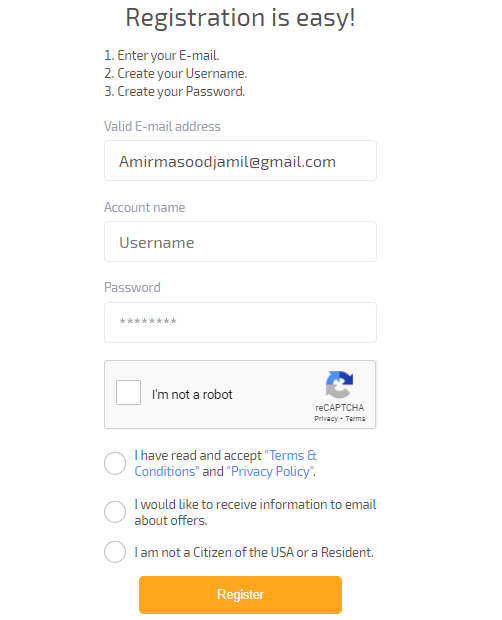
Task: Select the not a USA Citizen radio button
Action: (x=115, y=552)
